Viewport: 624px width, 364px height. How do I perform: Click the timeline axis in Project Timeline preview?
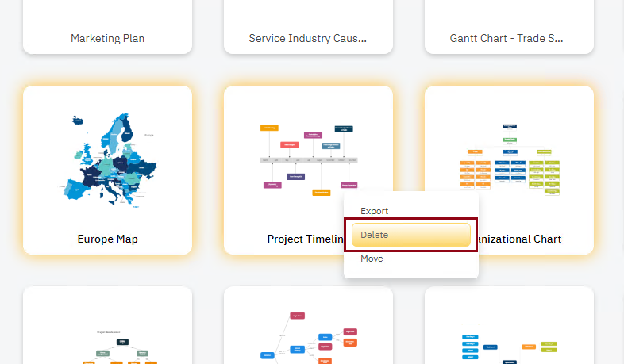(x=308, y=160)
